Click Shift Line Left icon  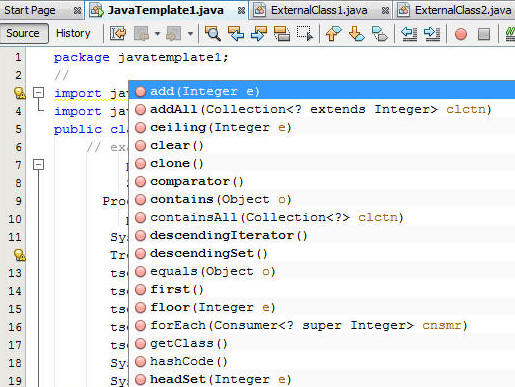coord(409,33)
